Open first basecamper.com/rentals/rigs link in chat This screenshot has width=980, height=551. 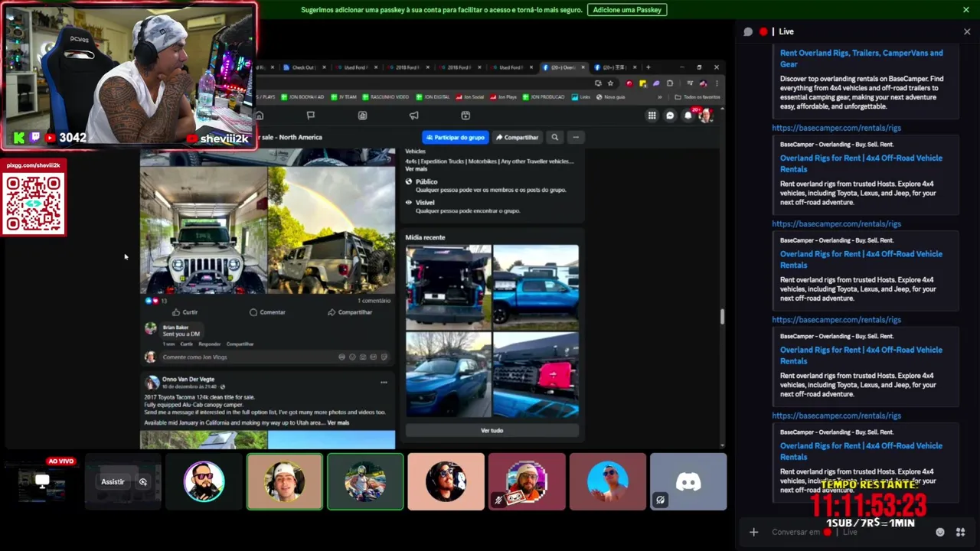836,128
